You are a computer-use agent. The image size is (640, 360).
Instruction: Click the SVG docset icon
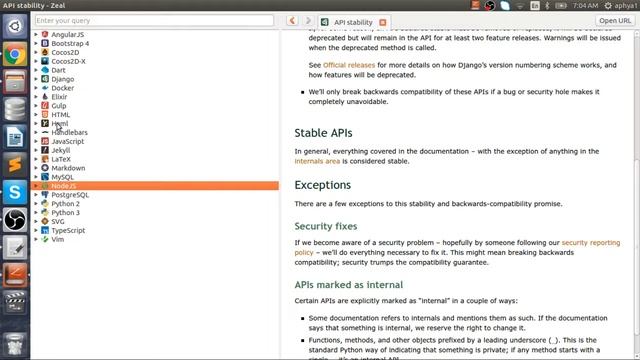click(45, 221)
